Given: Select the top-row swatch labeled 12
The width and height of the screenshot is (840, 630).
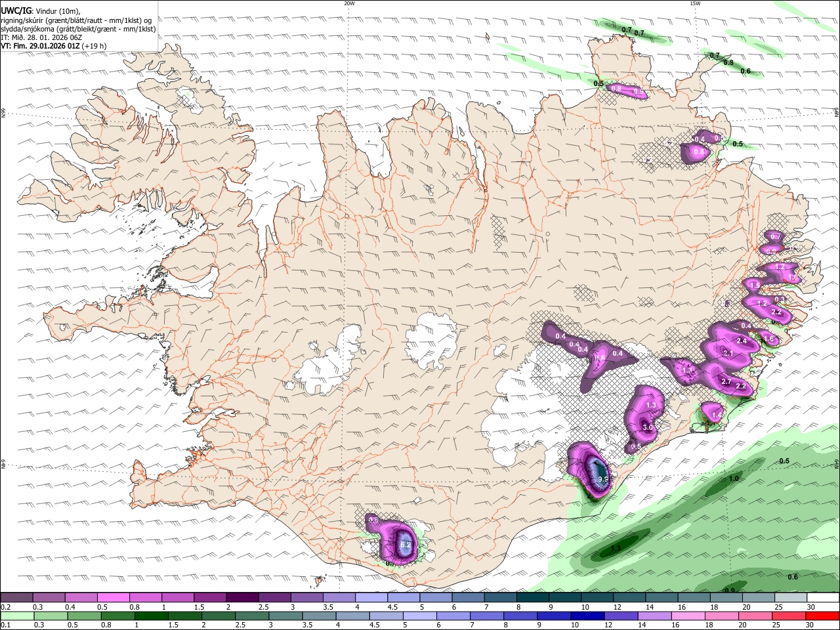Looking at the screenshot, I should point(630,598).
